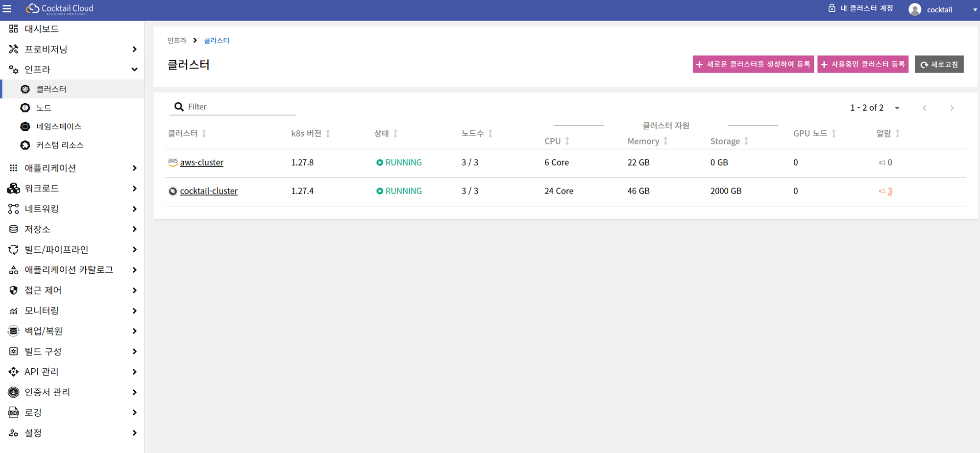Click the sort icon for k8s 버전 column

[328, 134]
